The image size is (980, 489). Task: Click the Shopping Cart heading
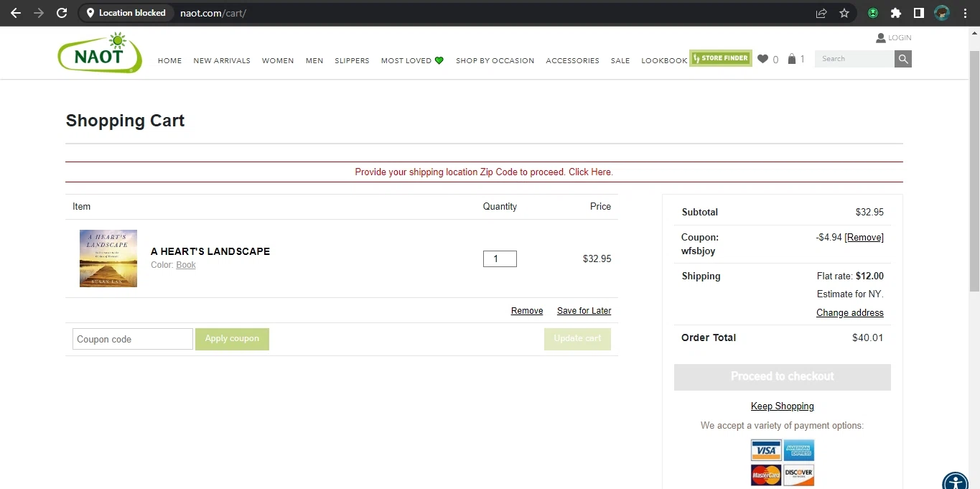[125, 121]
